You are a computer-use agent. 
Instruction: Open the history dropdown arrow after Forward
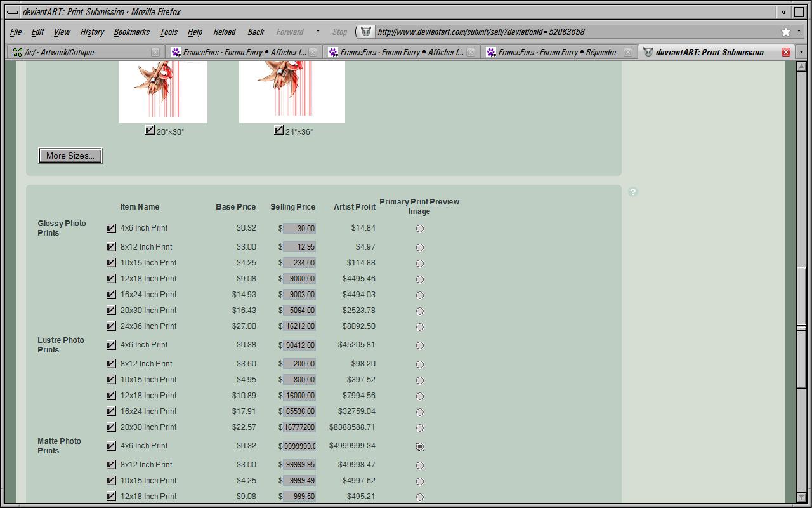[x=318, y=32]
